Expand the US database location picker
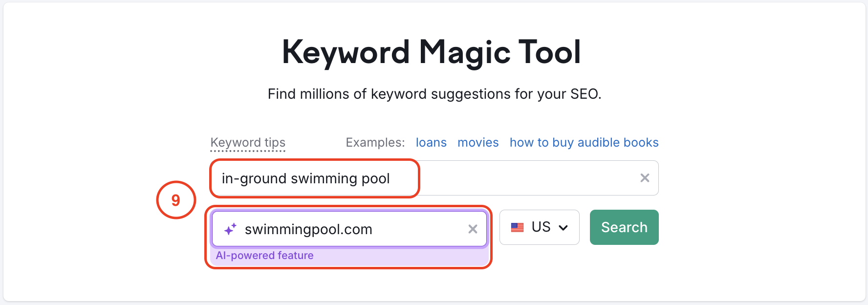 (539, 227)
